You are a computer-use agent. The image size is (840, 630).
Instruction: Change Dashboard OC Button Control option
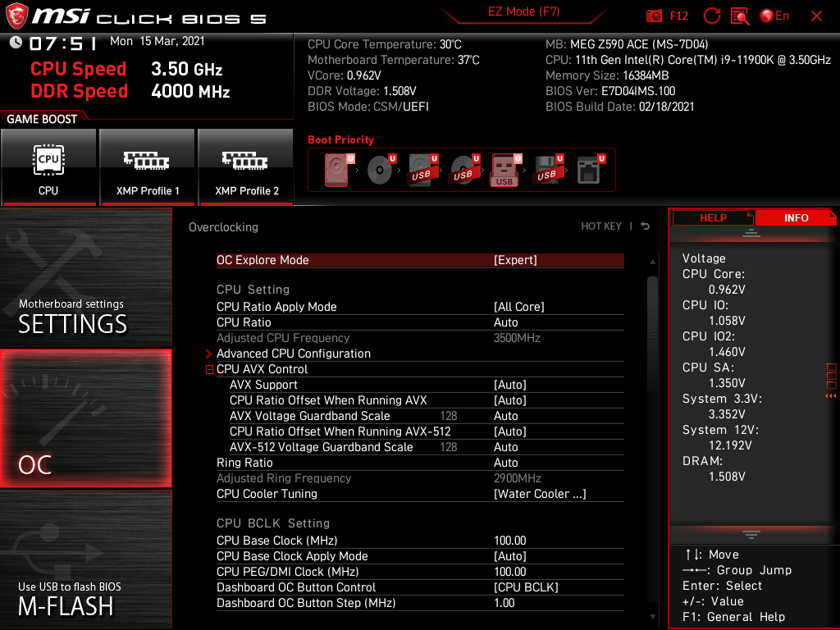526,587
